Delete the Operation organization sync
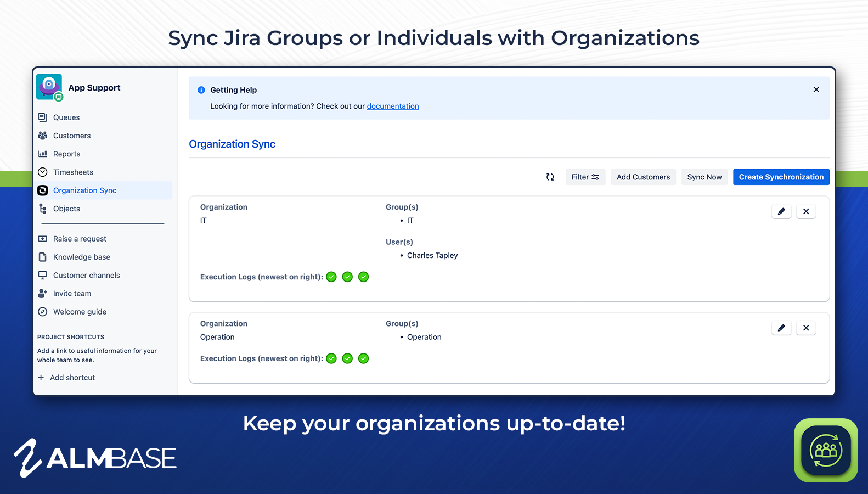The image size is (868, 494). tap(806, 328)
